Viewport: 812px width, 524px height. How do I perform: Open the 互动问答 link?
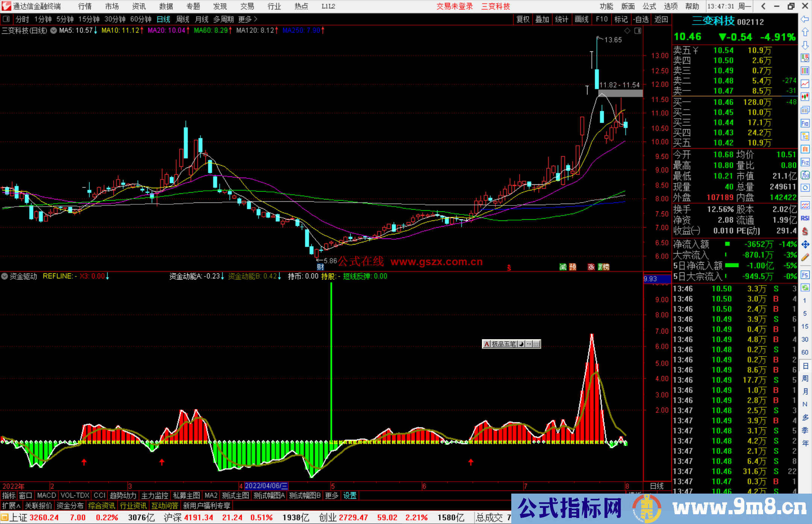165,505
